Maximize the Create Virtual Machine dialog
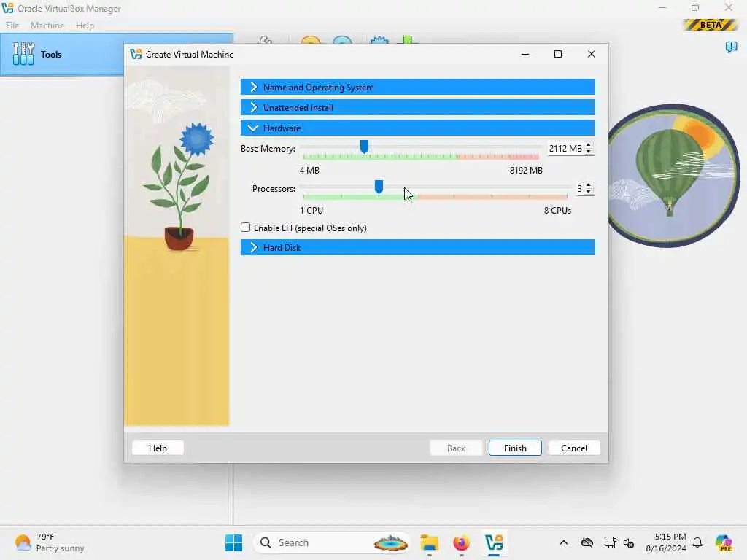The width and height of the screenshot is (747, 560). (x=558, y=54)
